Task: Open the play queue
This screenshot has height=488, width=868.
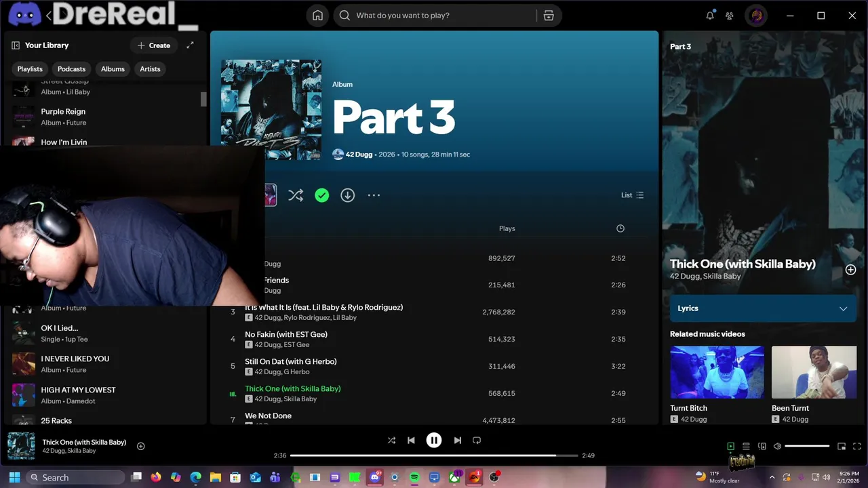Action: [746, 446]
